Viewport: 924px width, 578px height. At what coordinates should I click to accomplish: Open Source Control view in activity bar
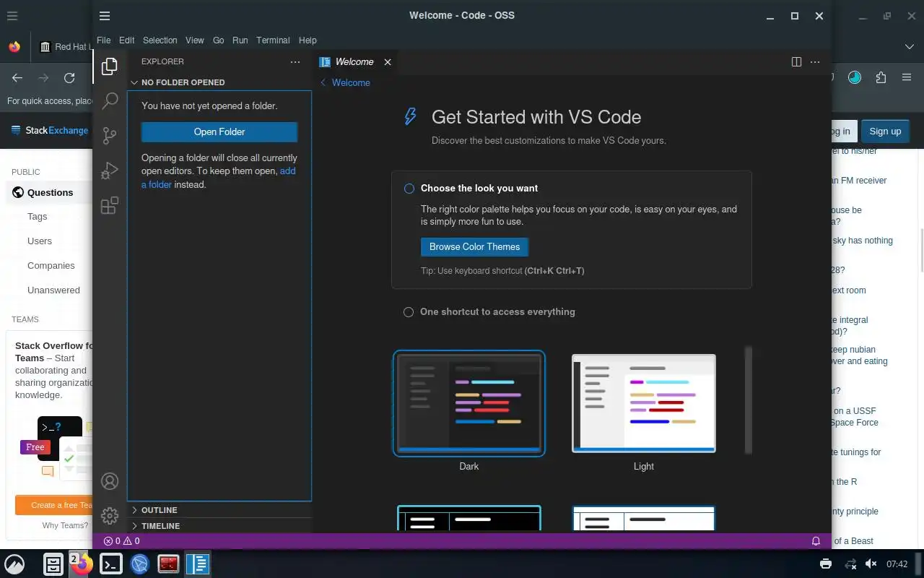110,136
